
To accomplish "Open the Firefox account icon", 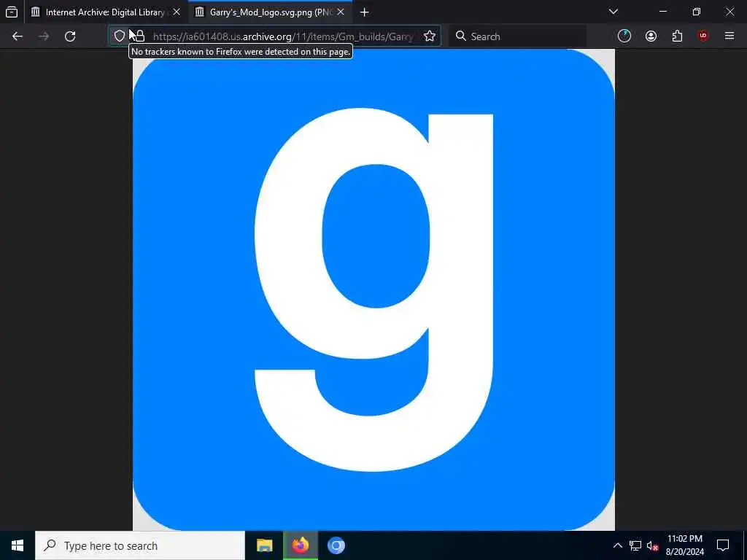I will point(651,36).
